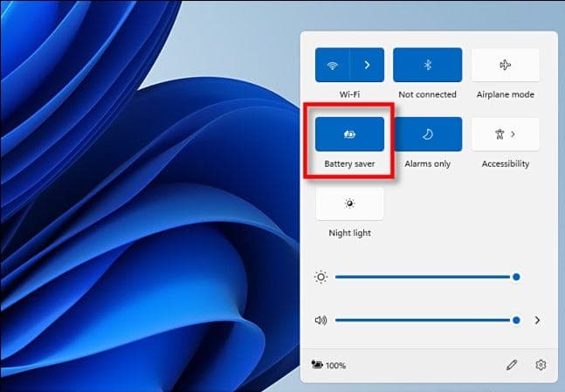Click the Alarms only label
Screen dimensions: 565x392
[x=427, y=163]
